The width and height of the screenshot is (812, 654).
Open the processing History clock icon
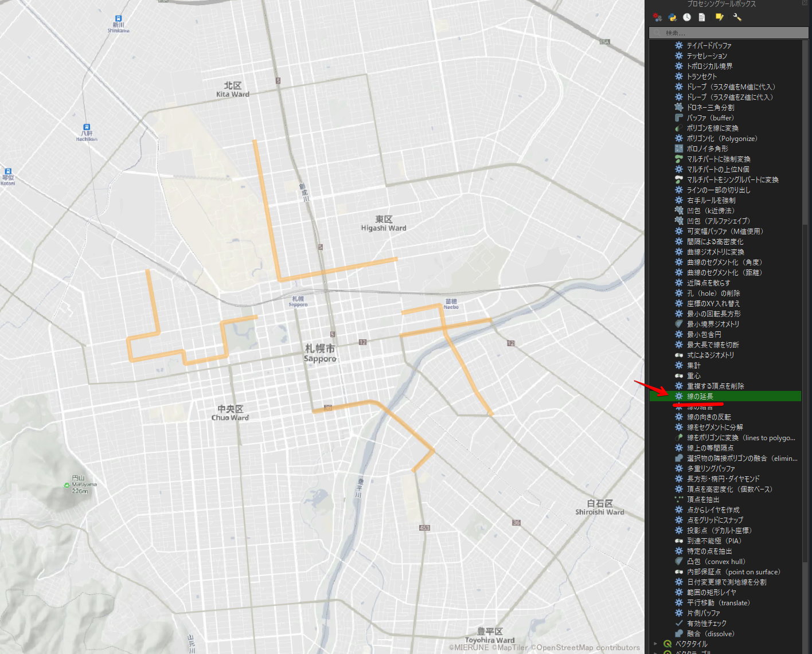(687, 18)
